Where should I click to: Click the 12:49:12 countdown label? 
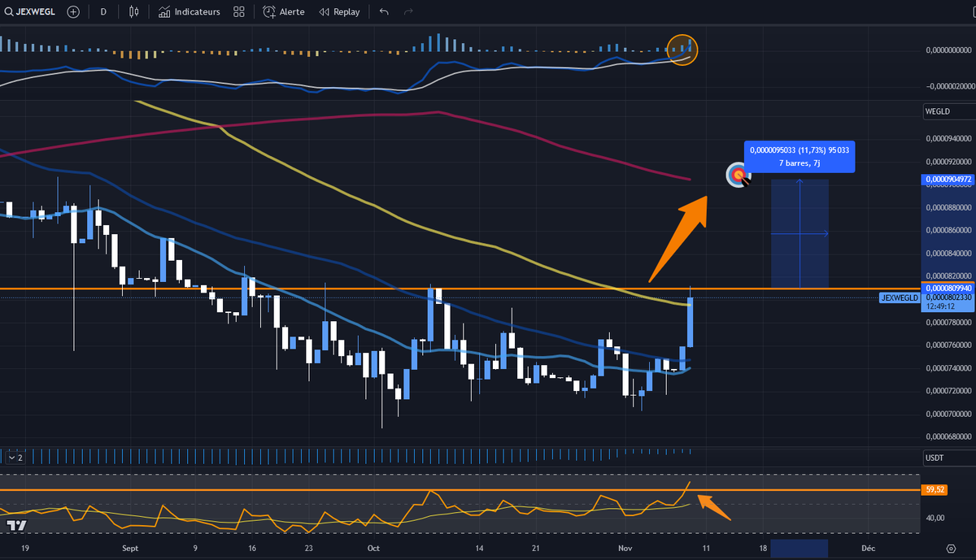[939, 307]
